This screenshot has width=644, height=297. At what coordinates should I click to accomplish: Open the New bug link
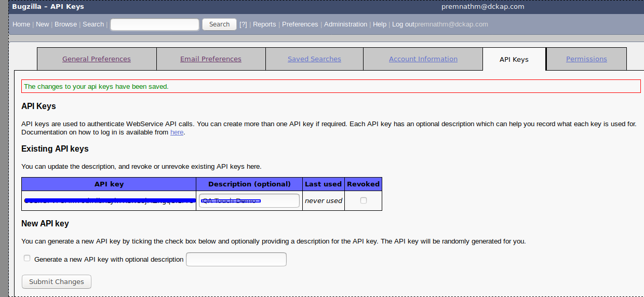(43, 24)
